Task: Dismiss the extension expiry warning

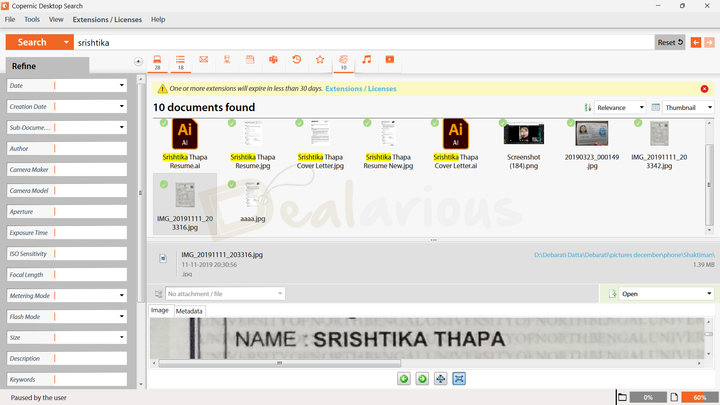Action: 704,89
